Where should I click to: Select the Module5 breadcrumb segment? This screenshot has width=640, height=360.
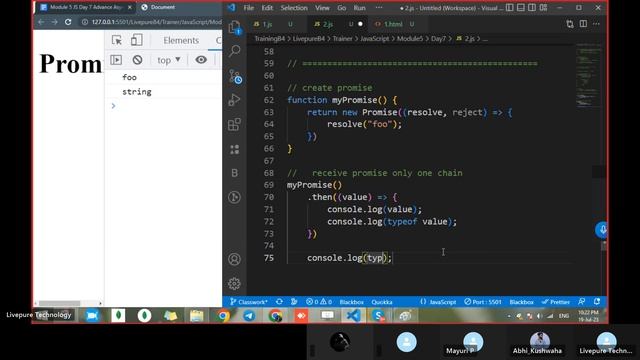pyautogui.click(x=410, y=39)
